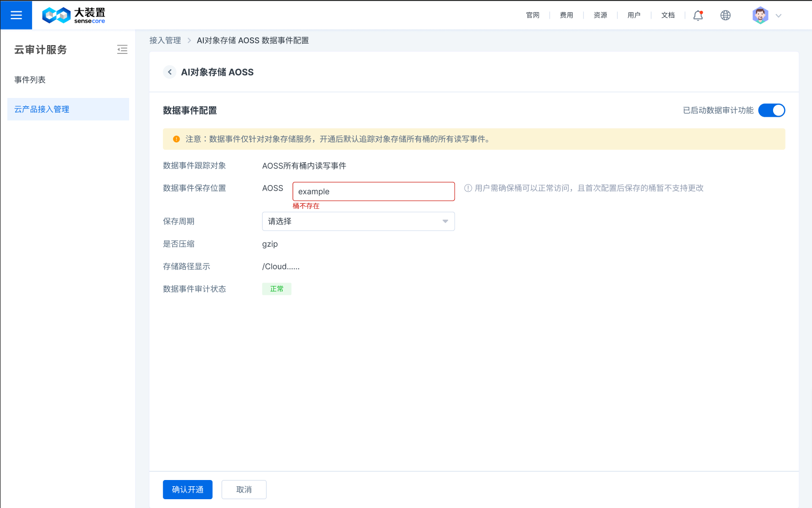Click the gzip compression value
This screenshot has height=508, width=812.
[270, 244]
